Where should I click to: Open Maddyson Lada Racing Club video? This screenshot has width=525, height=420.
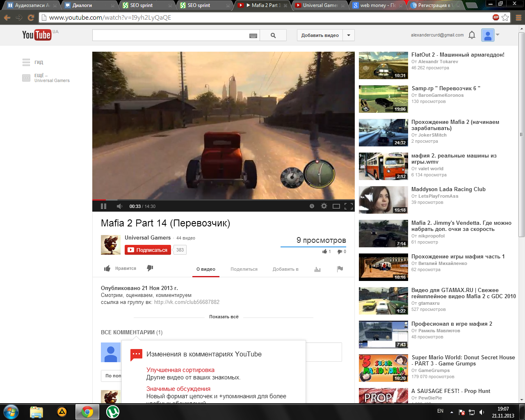click(x=448, y=189)
